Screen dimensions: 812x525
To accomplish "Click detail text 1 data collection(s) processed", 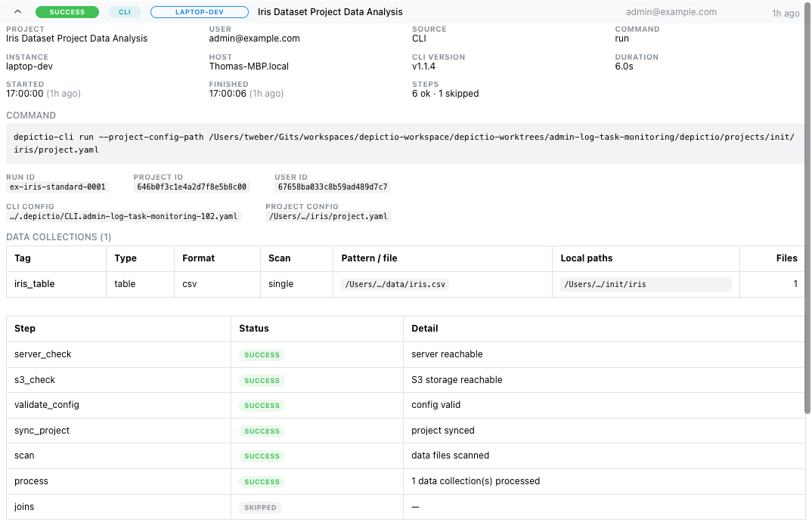I will click(476, 481).
